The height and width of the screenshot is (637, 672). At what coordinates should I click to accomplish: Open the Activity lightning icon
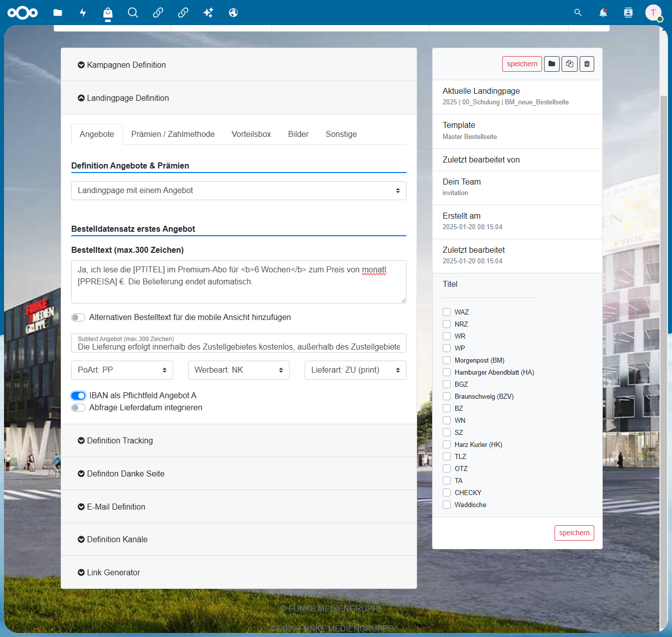(83, 13)
